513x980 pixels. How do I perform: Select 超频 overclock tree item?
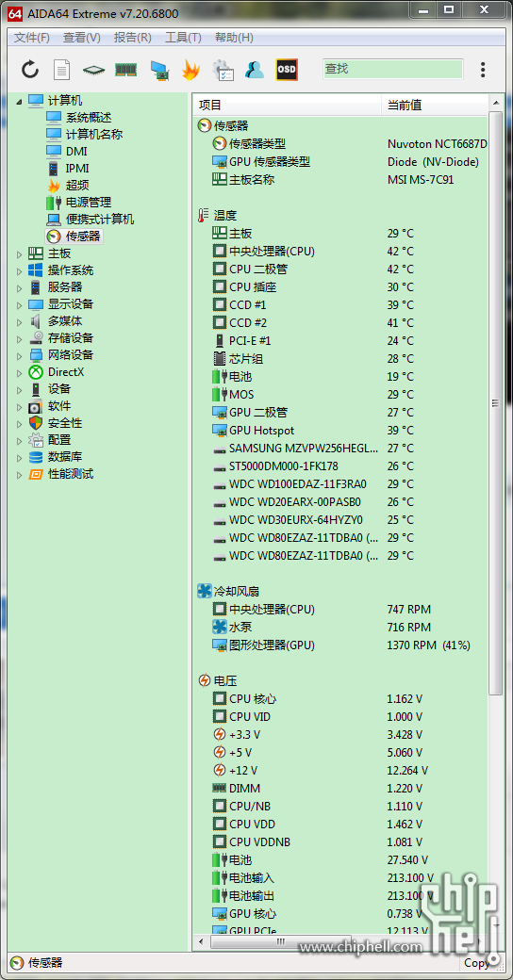coord(77,185)
